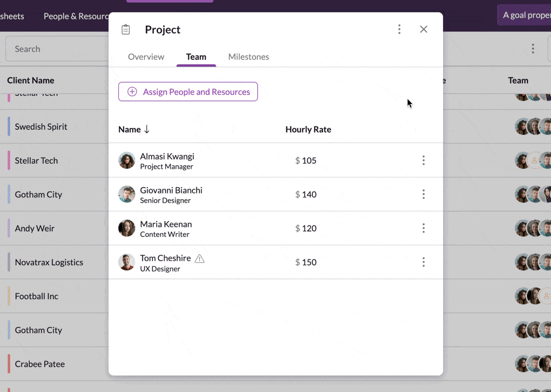
Task: Click the Hourly Rate column header
Action: point(308,129)
